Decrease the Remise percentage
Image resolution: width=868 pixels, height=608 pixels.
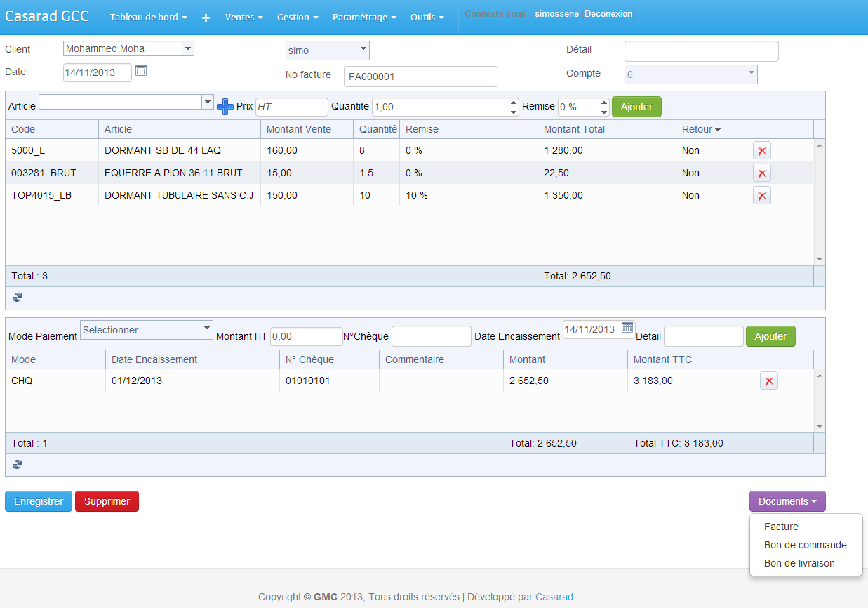(x=604, y=111)
